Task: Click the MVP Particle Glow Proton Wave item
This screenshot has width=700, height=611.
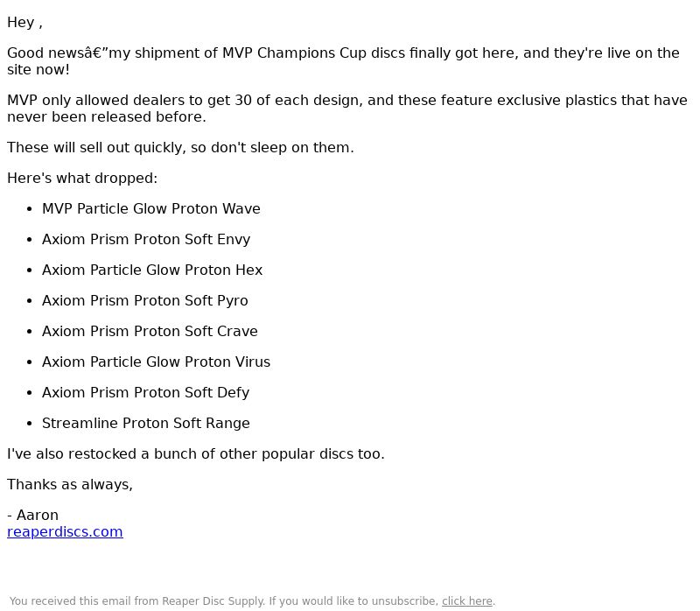Action: (x=150, y=208)
